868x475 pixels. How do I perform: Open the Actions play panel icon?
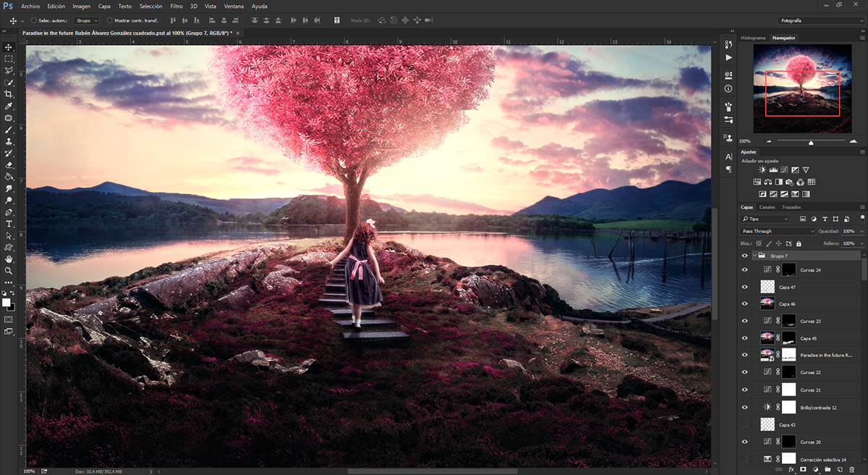(x=728, y=57)
